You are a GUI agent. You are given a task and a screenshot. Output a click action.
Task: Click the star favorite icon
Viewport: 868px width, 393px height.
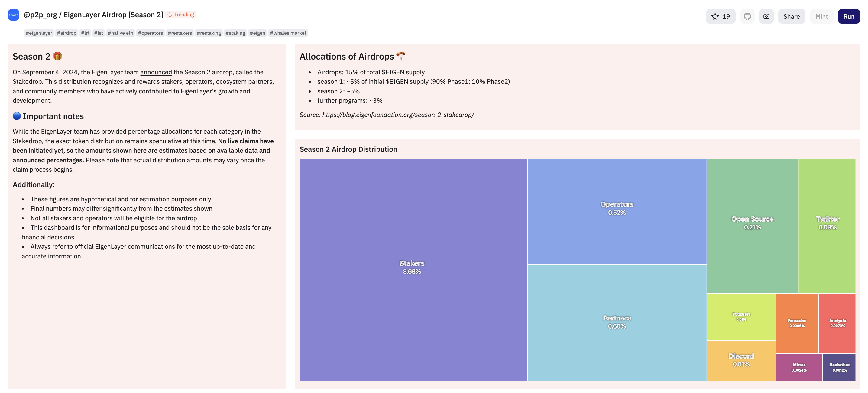click(x=715, y=17)
